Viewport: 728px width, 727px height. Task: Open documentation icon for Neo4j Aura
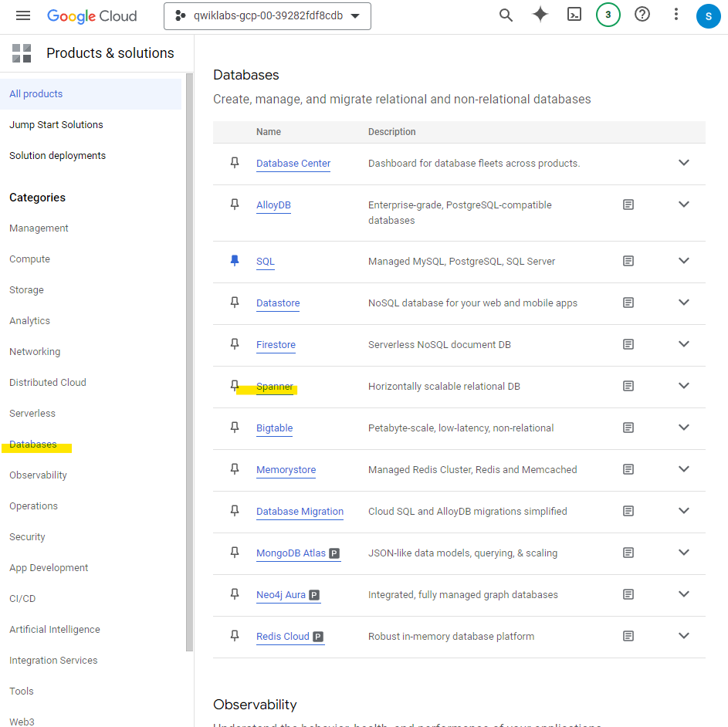coord(628,594)
